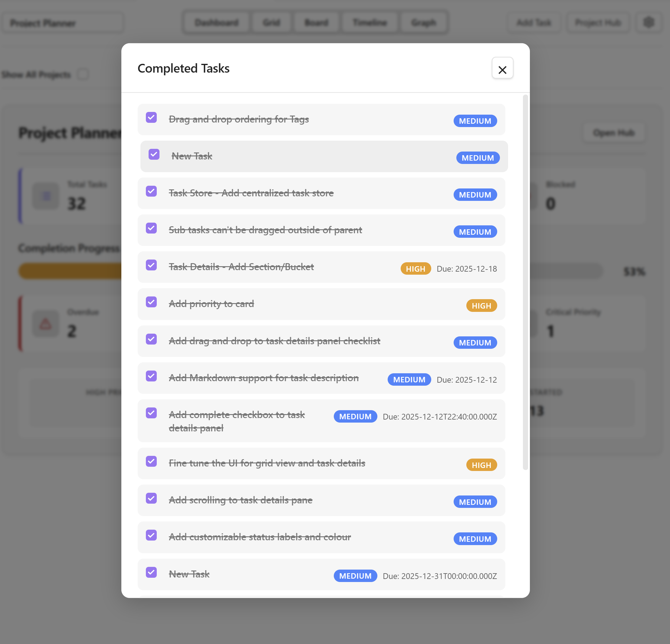Click the Add Task button
Screen dimensions: 670x644
[x=534, y=23]
